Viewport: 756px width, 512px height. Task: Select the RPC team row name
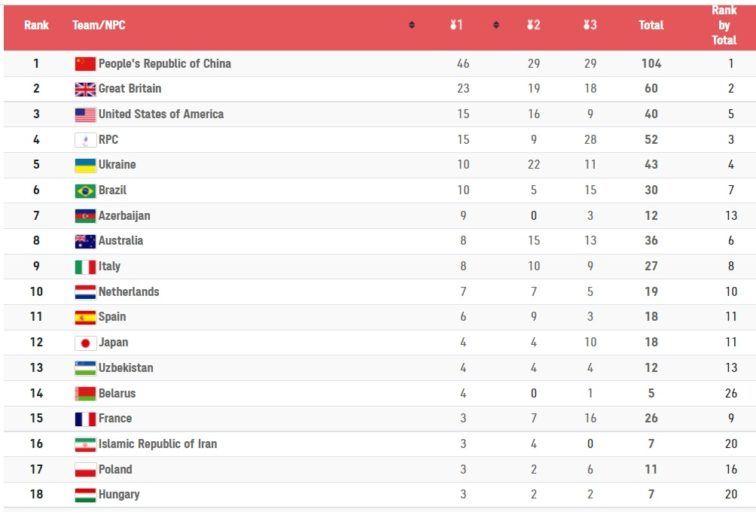point(108,140)
